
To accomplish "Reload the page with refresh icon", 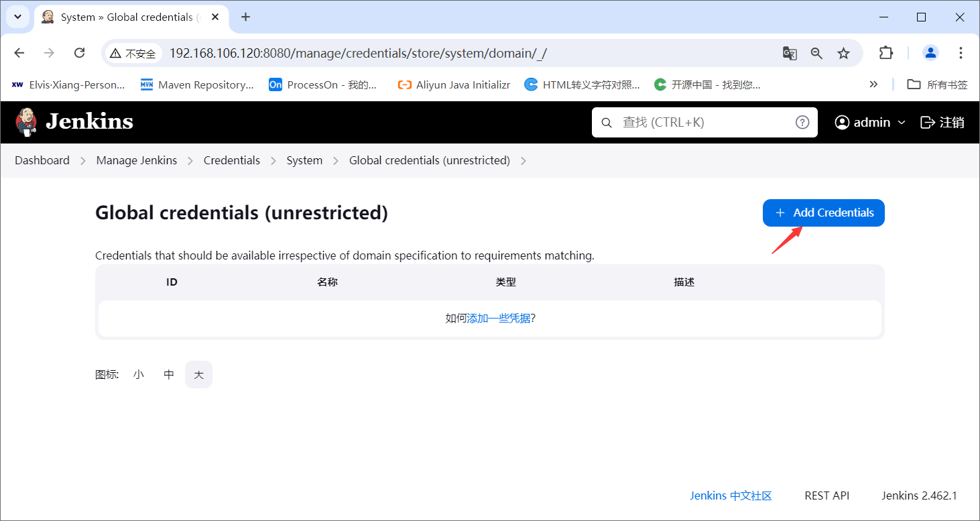I will [79, 53].
